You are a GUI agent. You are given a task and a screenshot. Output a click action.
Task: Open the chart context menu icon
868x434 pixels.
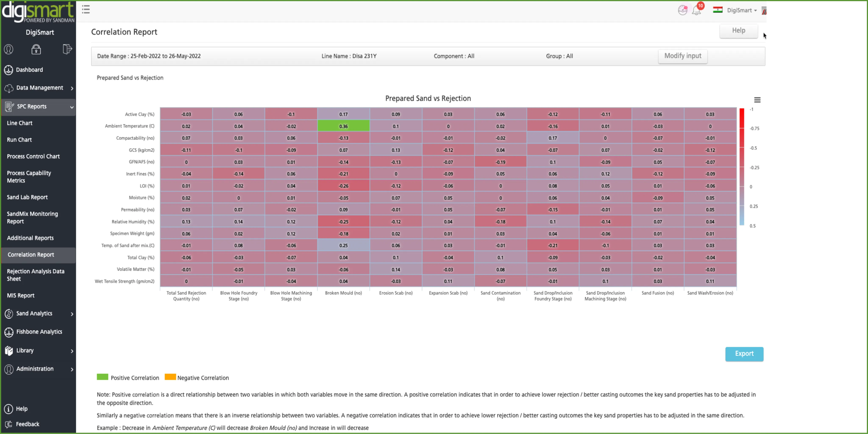pyautogui.click(x=757, y=100)
